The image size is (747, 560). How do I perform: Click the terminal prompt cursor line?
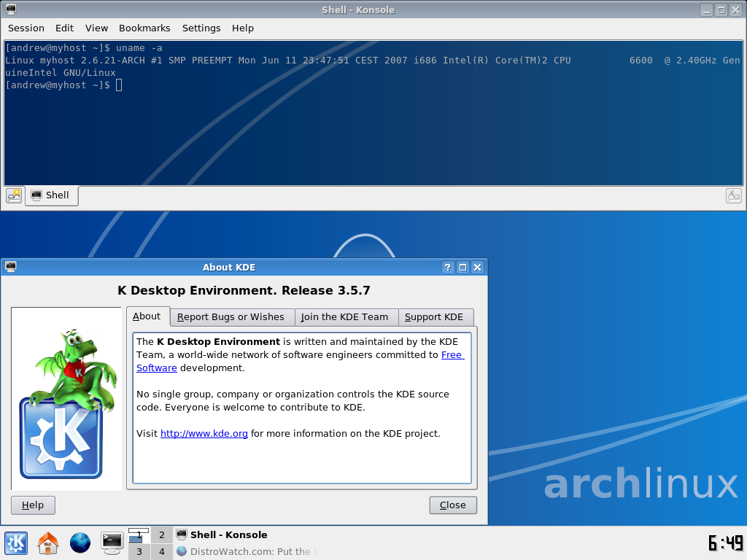[63, 85]
